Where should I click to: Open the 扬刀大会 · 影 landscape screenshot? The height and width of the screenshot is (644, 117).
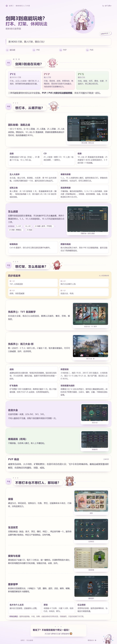coord(90,346)
